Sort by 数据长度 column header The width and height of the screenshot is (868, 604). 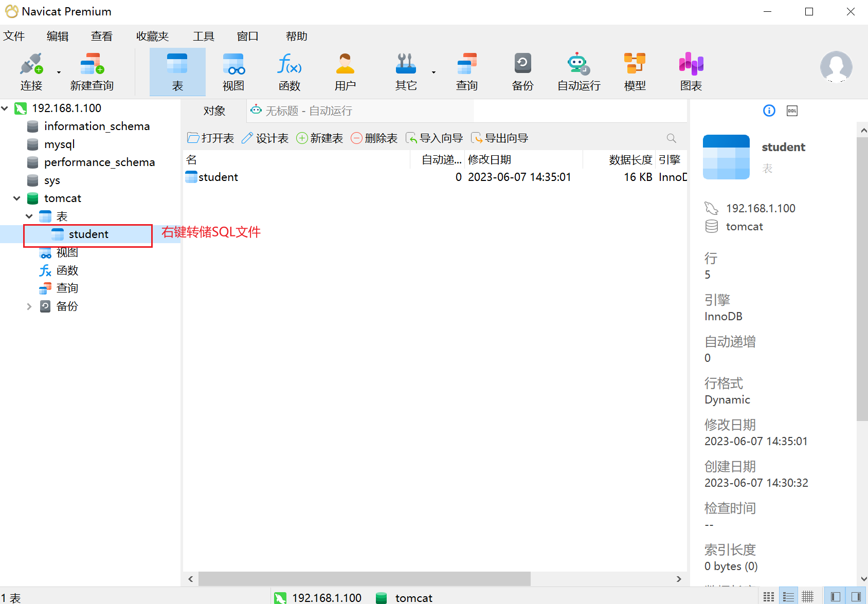click(619, 160)
